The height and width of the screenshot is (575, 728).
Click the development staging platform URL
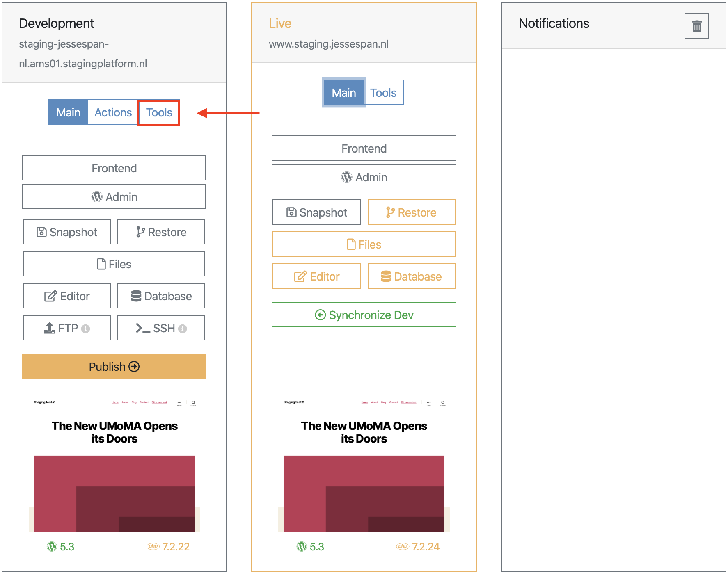click(x=83, y=54)
